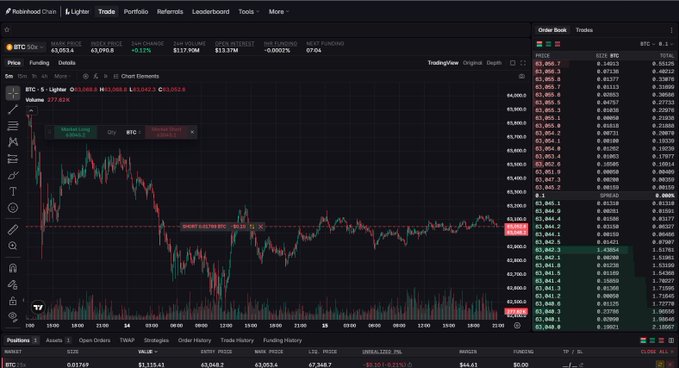Image resolution: width=679 pixels, height=368 pixels.
Task: Close short position from chart line
Action: click(x=261, y=226)
